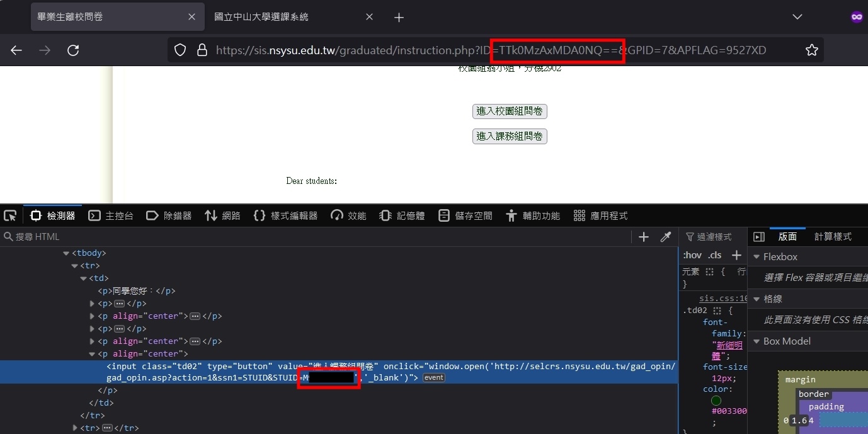868x434 pixels.
Task: Open a new browser tab
Action: point(399,18)
